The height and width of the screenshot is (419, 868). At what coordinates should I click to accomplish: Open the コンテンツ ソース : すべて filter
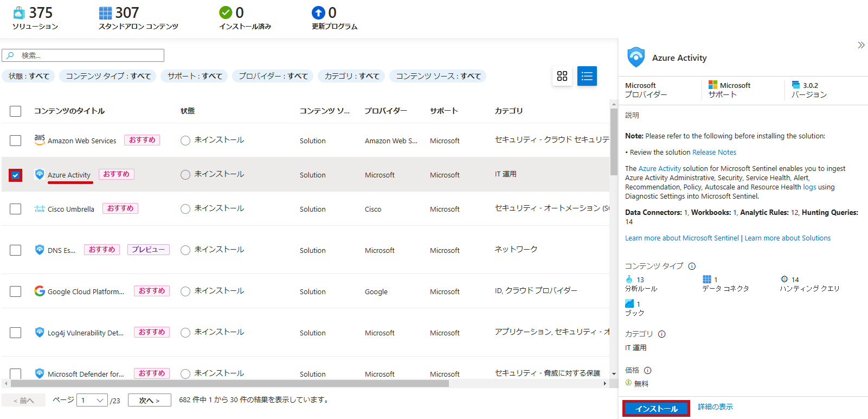click(x=438, y=76)
